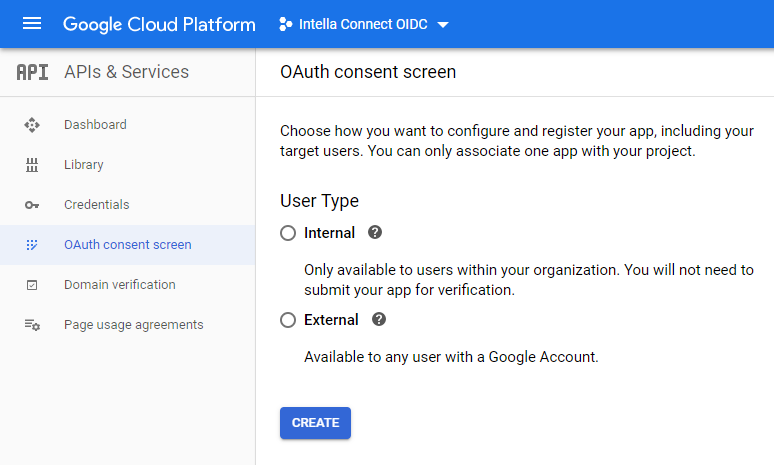Click the APIs & Services heading
The image size is (774, 465).
point(126,72)
